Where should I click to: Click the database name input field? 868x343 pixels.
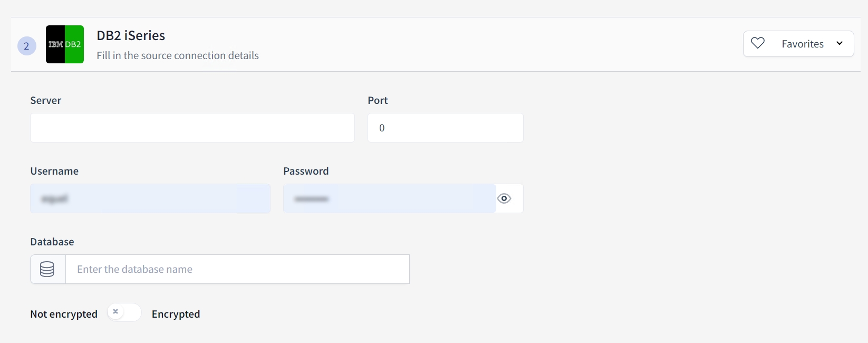pyautogui.click(x=237, y=269)
